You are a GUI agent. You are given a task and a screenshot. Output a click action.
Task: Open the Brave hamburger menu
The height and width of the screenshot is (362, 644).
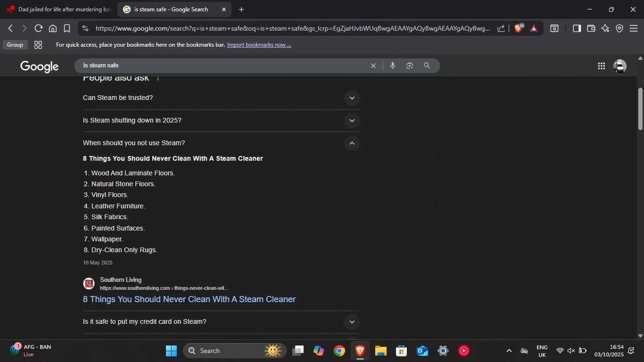[x=635, y=28]
